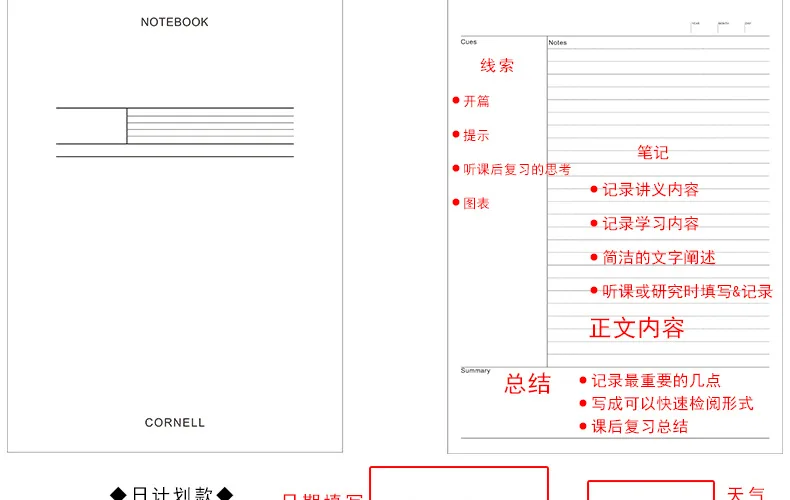Click the 写成可以快速检阅形式 bullet
Screen dimensions: 790x500
tap(666, 403)
